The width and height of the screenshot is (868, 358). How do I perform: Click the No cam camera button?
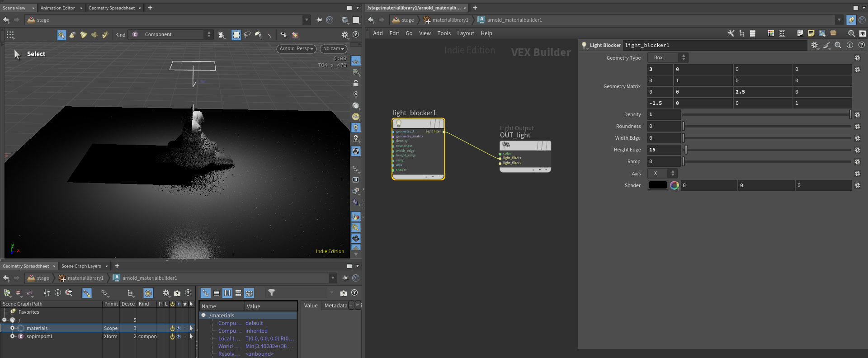333,49
